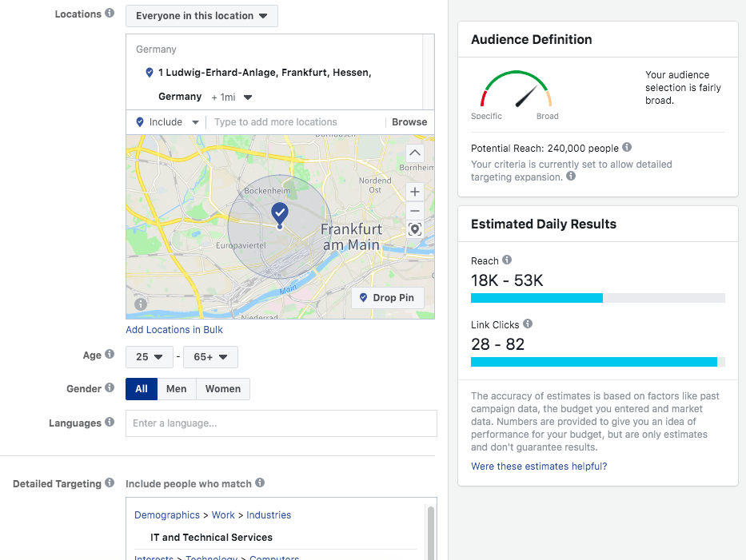Click the pin icon beside Ludwig-Erhard-Anlage address

click(x=150, y=72)
